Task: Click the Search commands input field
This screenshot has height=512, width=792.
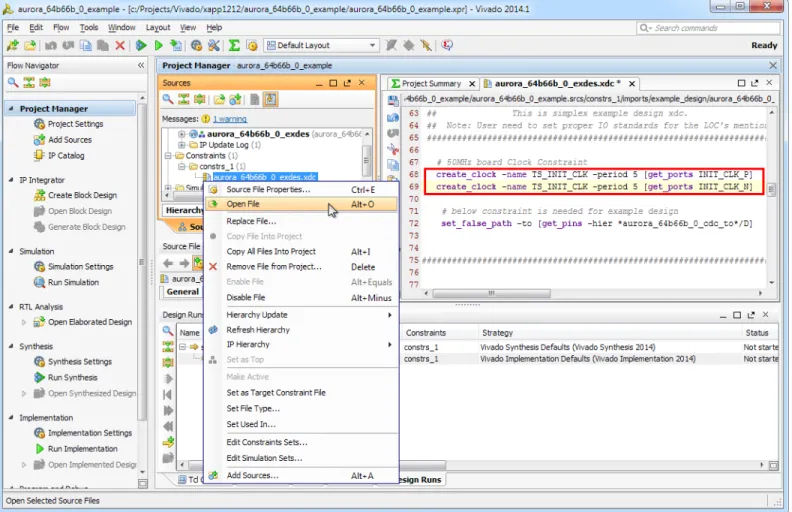Action: tap(709, 28)
